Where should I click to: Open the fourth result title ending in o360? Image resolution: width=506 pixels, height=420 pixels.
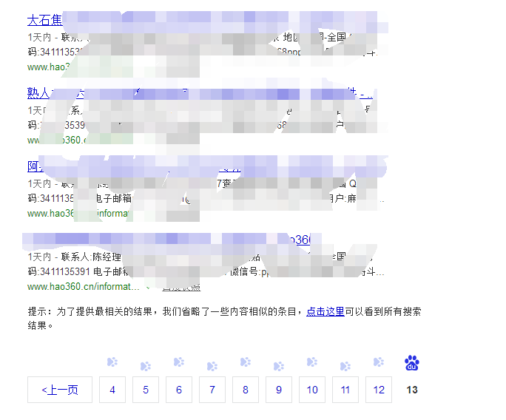coord(300,240)
